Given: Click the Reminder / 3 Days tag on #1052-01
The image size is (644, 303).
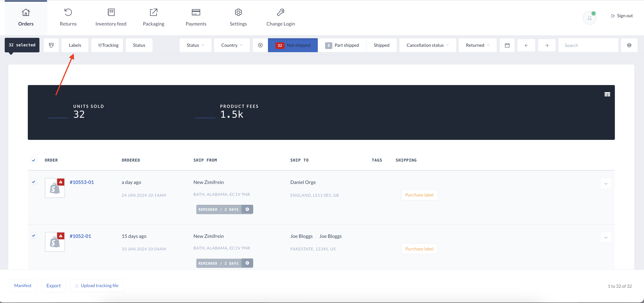Looking at the screenshot, I should pos(219,263).
